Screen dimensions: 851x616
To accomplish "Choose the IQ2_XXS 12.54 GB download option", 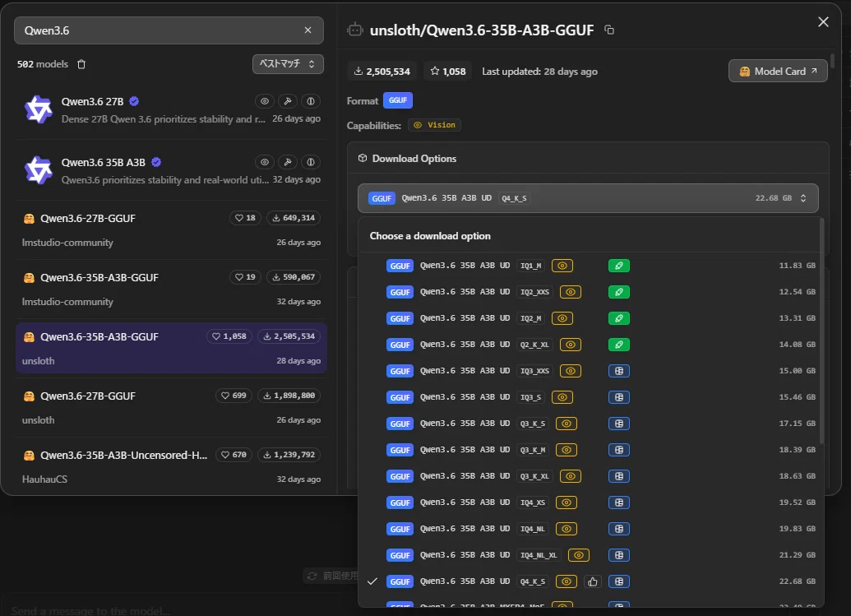I will coord(590,292).
